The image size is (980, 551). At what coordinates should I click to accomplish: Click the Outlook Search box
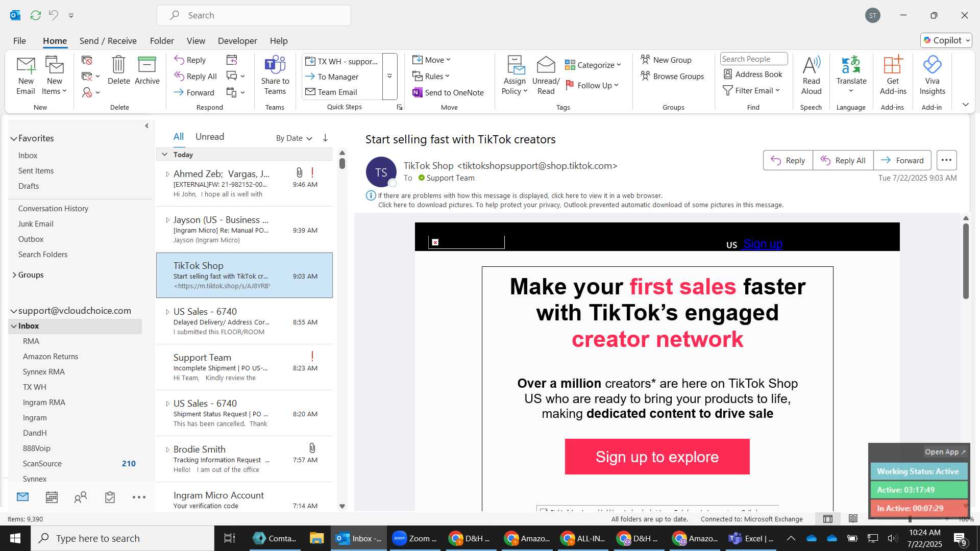(254, 15)
